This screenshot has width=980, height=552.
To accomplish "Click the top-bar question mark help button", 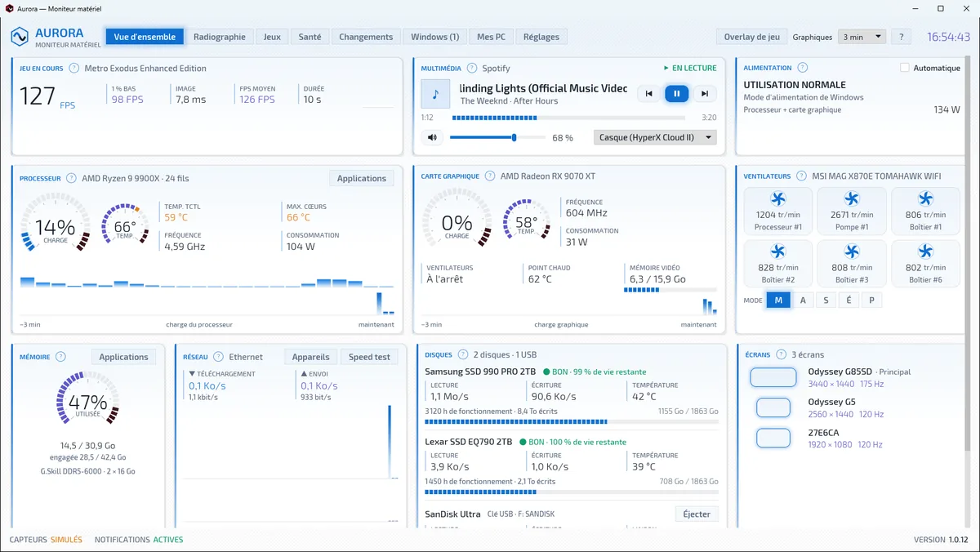I will pyautogui.click(x=901, y=37).
